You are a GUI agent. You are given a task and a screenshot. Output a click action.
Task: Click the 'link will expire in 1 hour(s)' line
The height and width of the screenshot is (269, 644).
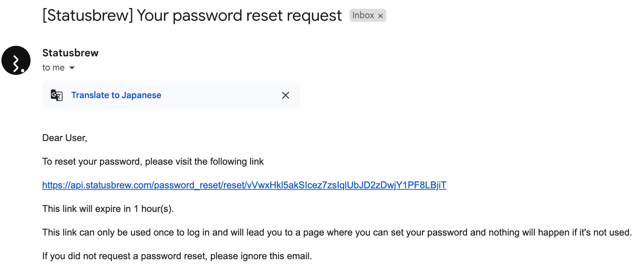tap(108, 209)
